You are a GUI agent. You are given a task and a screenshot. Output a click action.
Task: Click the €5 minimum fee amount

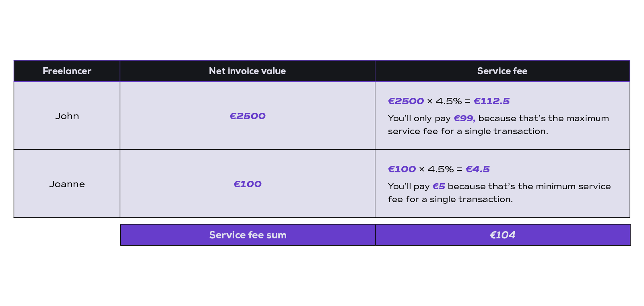pos(439,186)
